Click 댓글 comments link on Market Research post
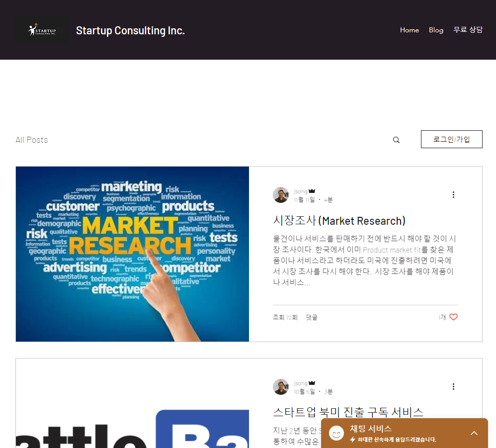This screenshot has width=496, height=448. click(312, 317)
